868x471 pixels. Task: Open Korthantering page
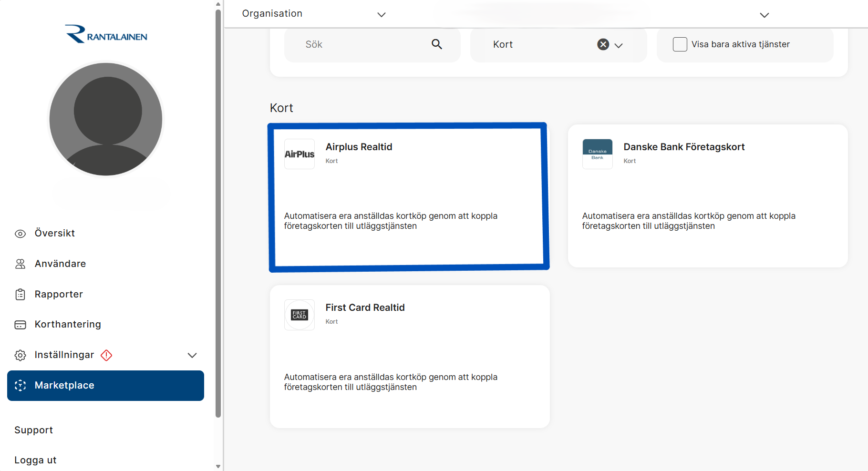[x=105, y=324]
